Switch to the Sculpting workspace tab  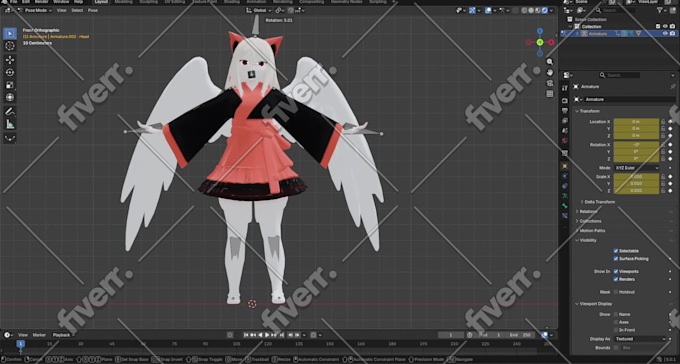pos(150,2)
